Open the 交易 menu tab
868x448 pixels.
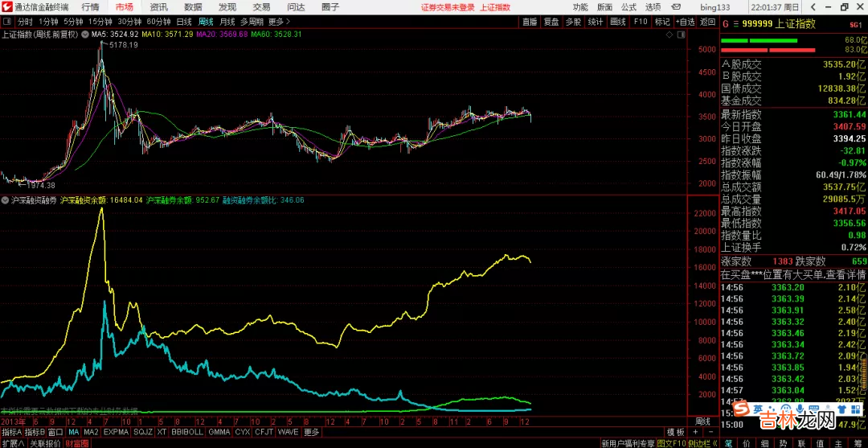[262, 6]
